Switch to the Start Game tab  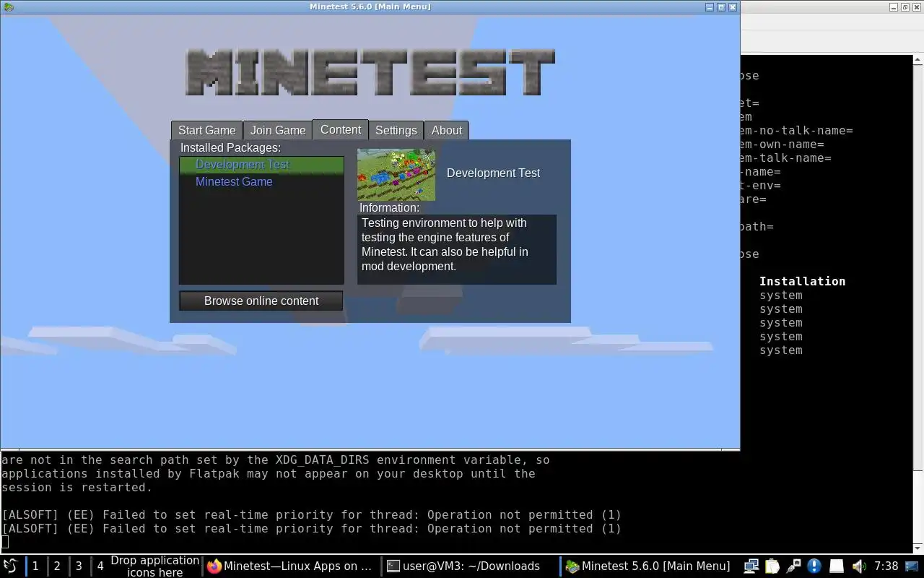pos(206,130)
